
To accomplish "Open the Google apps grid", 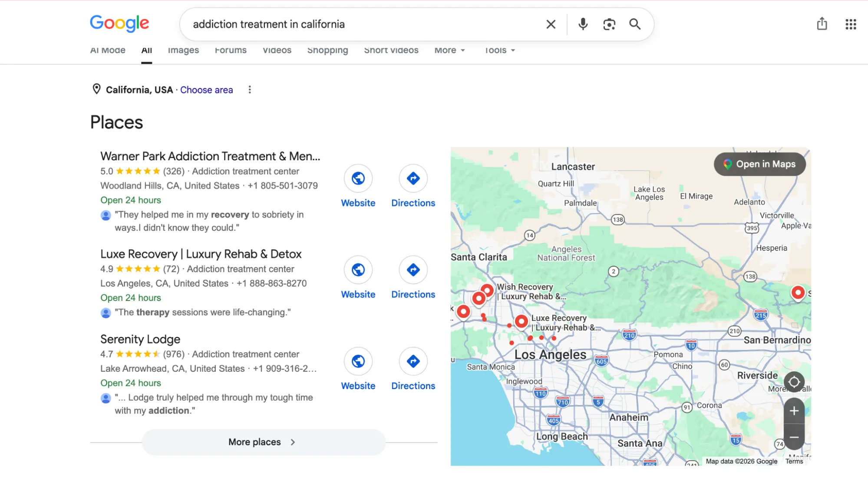I will point(851,24).
